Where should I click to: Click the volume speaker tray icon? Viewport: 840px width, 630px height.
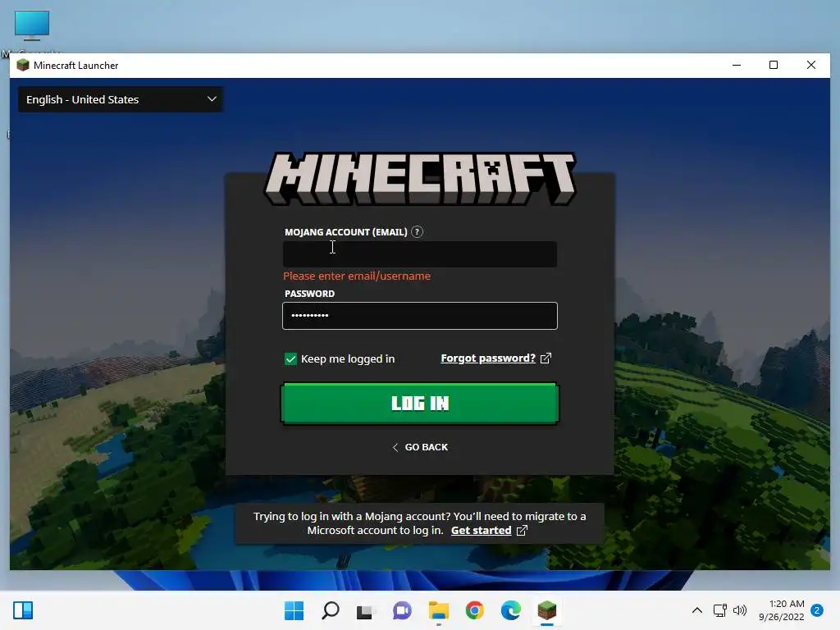pyautogui.click(x=740, y=610)
